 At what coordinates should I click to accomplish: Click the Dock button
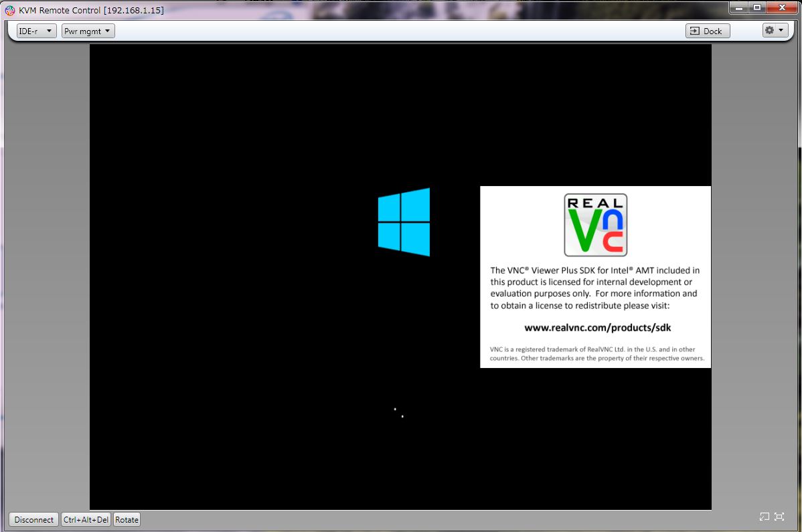[708, 31]
